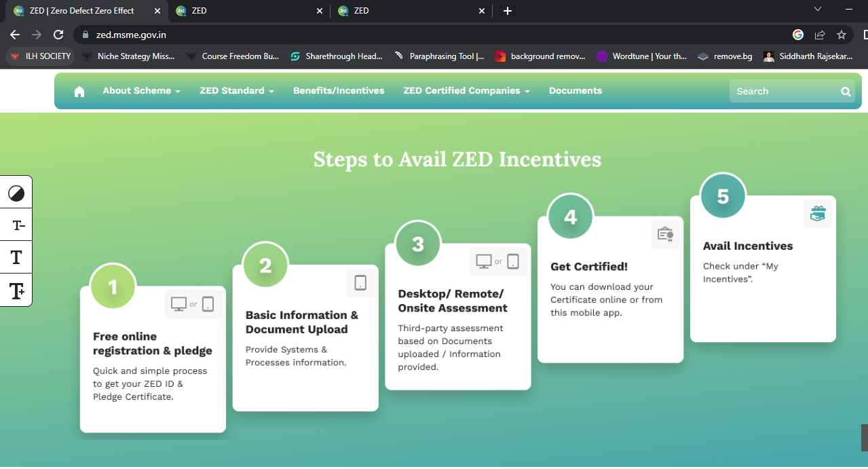Click the tablet icon in step 2 card
The height and width of the screenshot is (469, 868).
pyautogui.click(x=360, y=282)
